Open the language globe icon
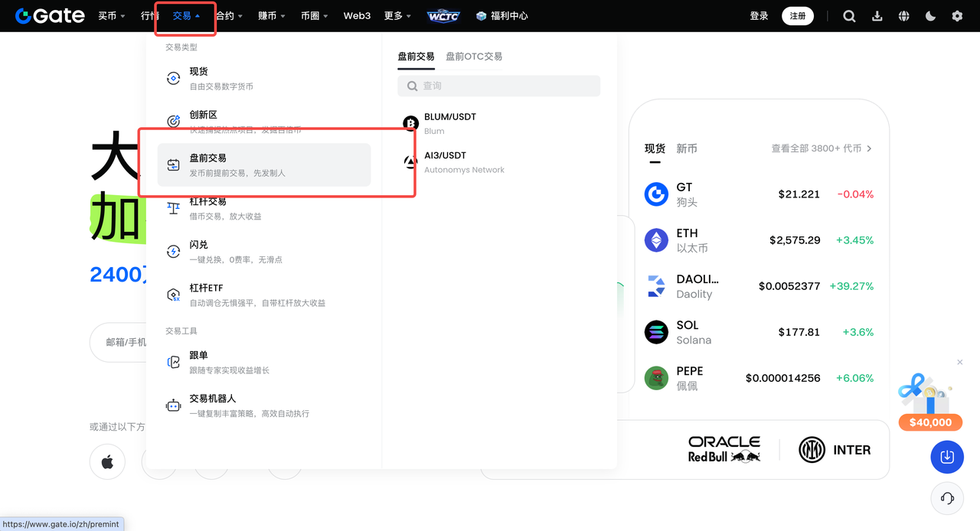This screenshot has height=531, width=980. (904, 15)
